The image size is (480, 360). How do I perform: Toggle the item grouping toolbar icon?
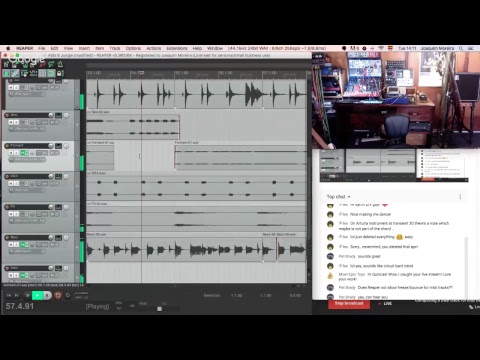15,73
